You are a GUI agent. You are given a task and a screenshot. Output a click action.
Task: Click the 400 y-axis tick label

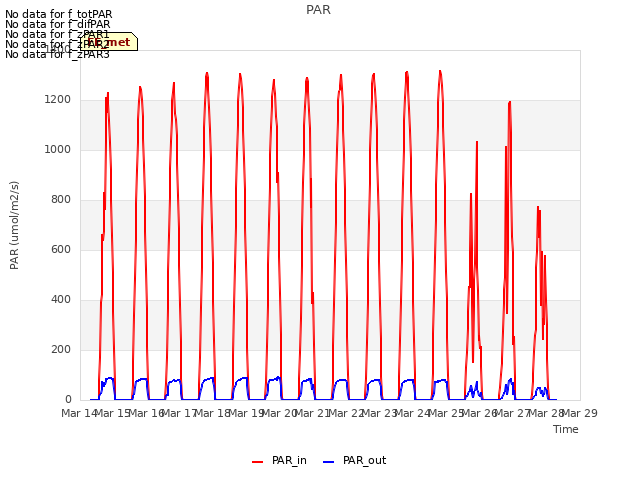click(x=61, y=300)
